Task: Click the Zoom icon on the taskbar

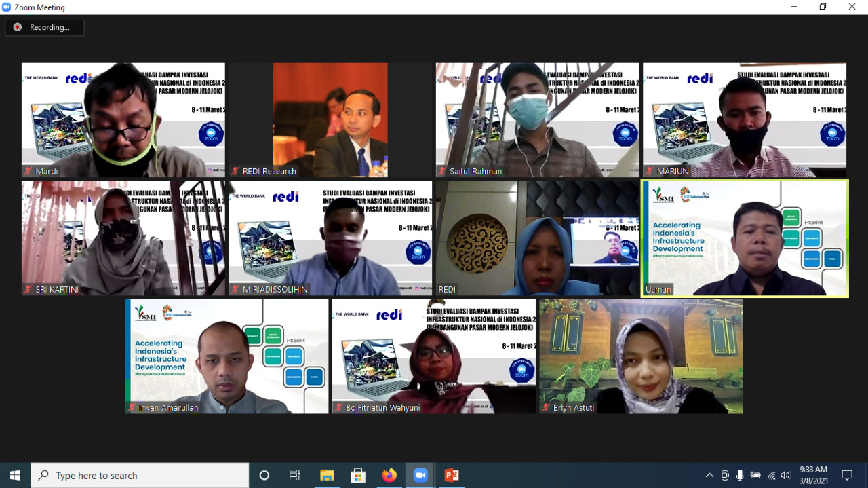Action: click(x=420, y=475)
